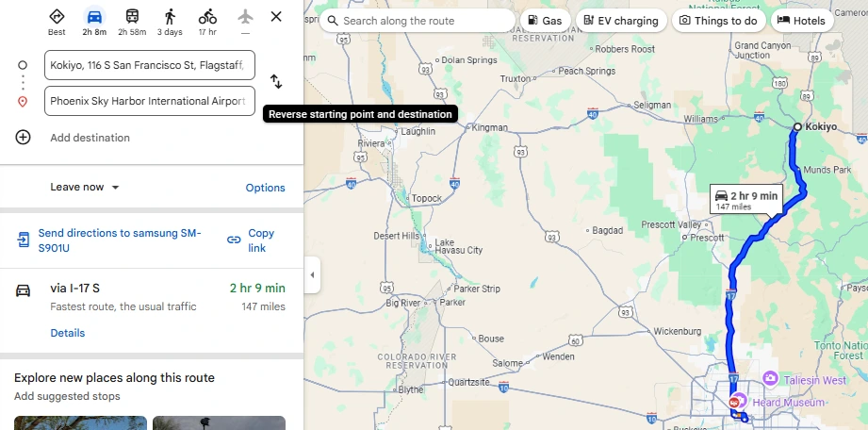Close the directions panel

click(x=276, y=17)
